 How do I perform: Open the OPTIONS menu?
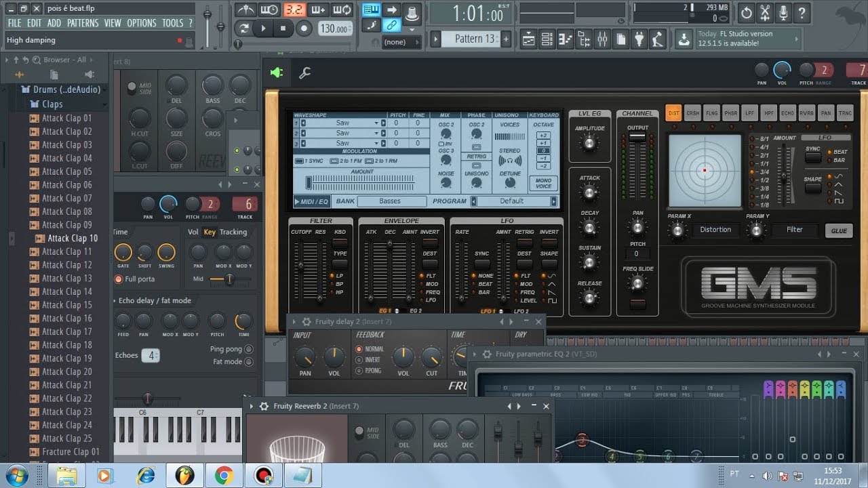(x=141, y=23)
